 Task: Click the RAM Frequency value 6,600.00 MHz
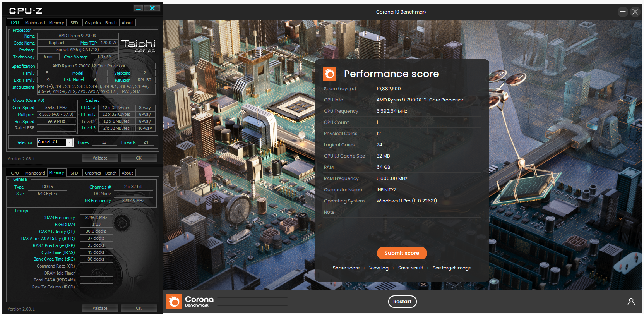tap(392, 178)
